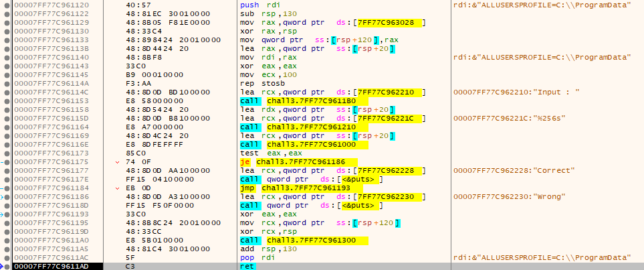Click the "Input : " string comment
This screenshot has height=270, width=644.
[516, 92]
